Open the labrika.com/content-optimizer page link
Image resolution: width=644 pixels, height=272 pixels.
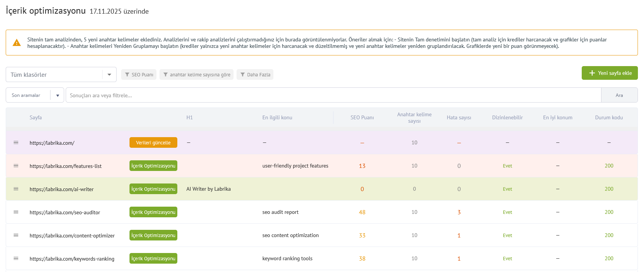[72, 236]
